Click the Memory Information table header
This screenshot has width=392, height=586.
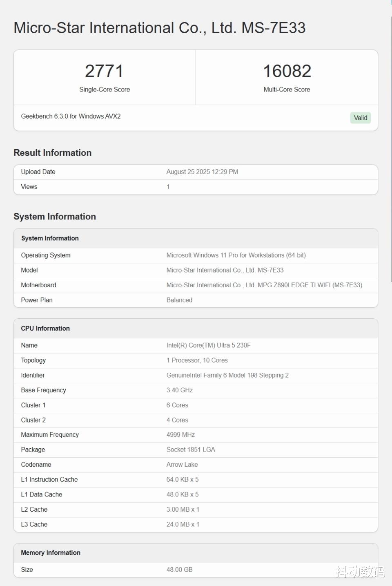click(x=51, y=553)
